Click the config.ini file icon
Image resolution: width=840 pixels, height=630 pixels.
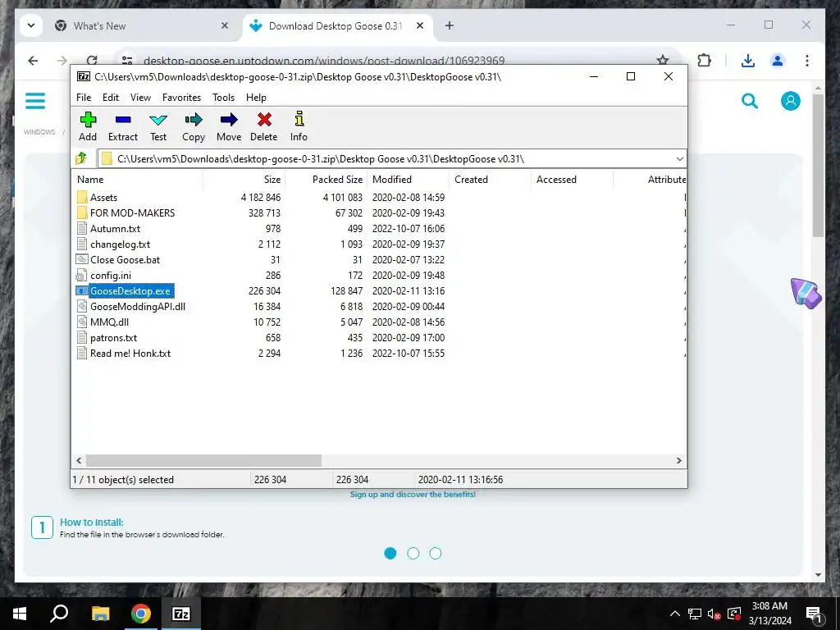click(x=81, y=276)
